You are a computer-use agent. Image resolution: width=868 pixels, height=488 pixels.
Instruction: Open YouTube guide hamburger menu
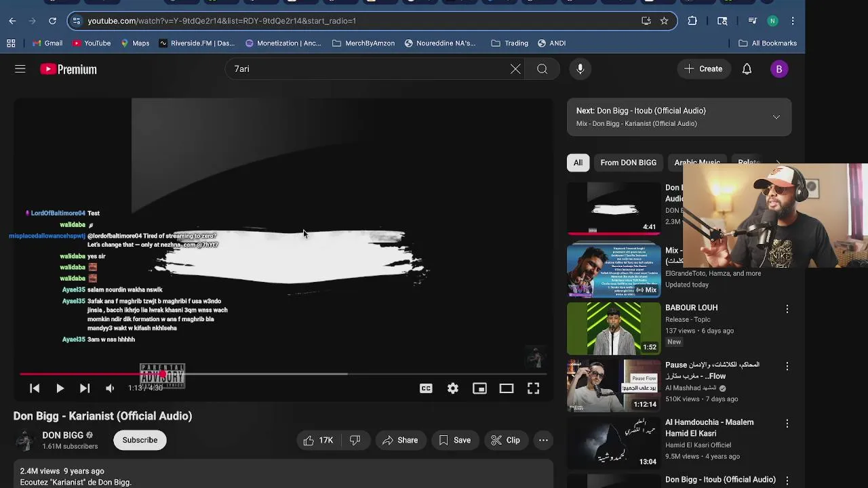point(20,69)
